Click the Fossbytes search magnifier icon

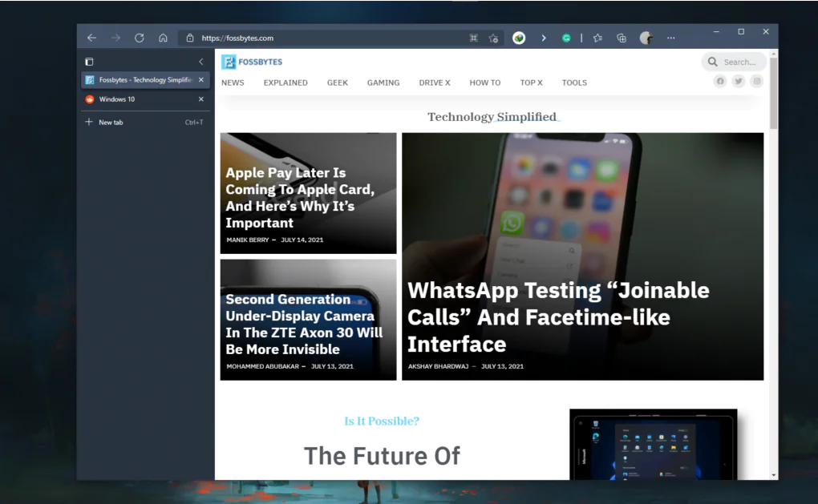tap(712, 62)
